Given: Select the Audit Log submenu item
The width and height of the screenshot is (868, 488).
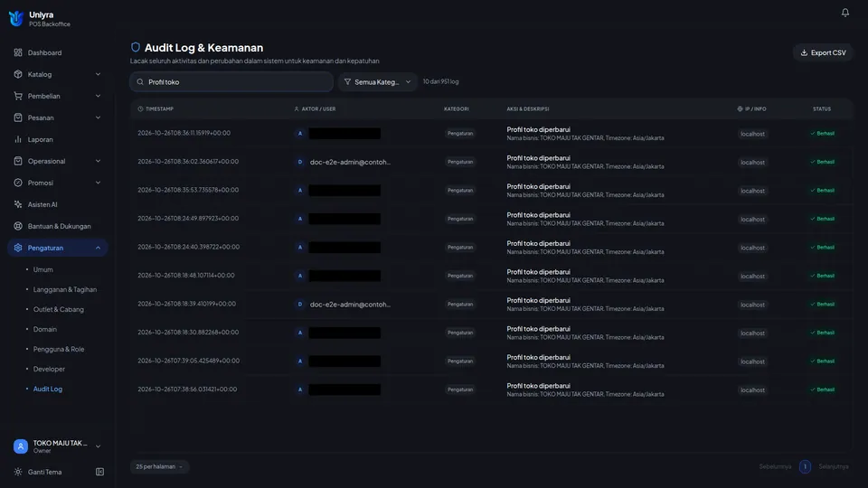Looking at the screenshot, I should point(48,389).
